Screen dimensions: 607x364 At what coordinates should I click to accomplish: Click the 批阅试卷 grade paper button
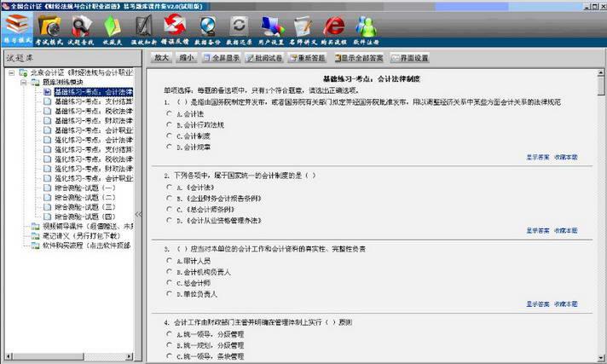pos(264,58)
